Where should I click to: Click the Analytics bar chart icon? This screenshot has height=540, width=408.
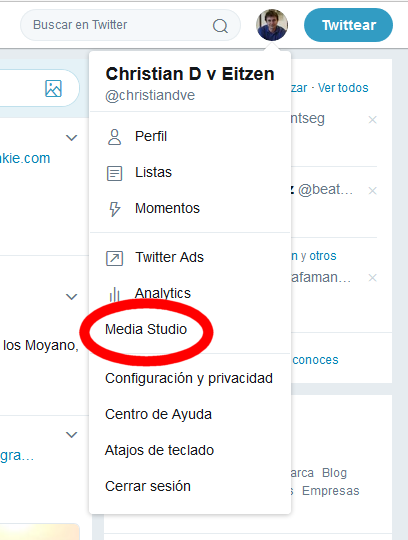tap(114, 294)
